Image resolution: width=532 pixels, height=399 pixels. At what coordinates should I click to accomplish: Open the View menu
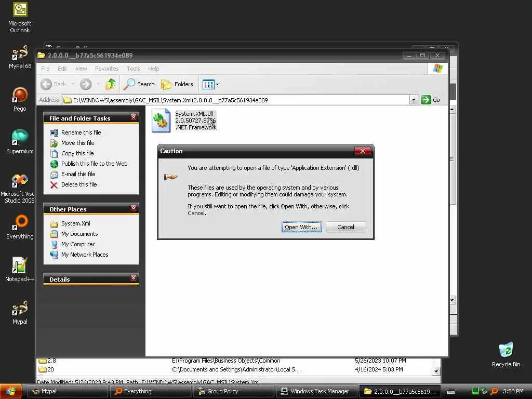81,69
